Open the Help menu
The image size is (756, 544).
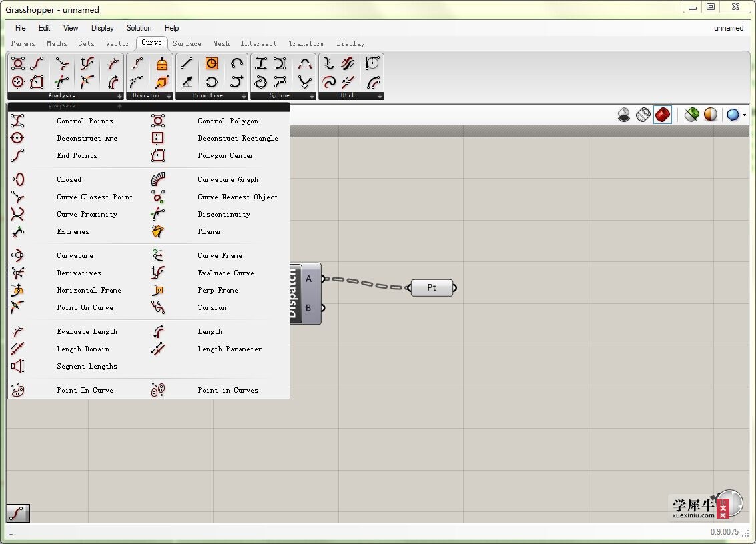(x=171, y=28)
